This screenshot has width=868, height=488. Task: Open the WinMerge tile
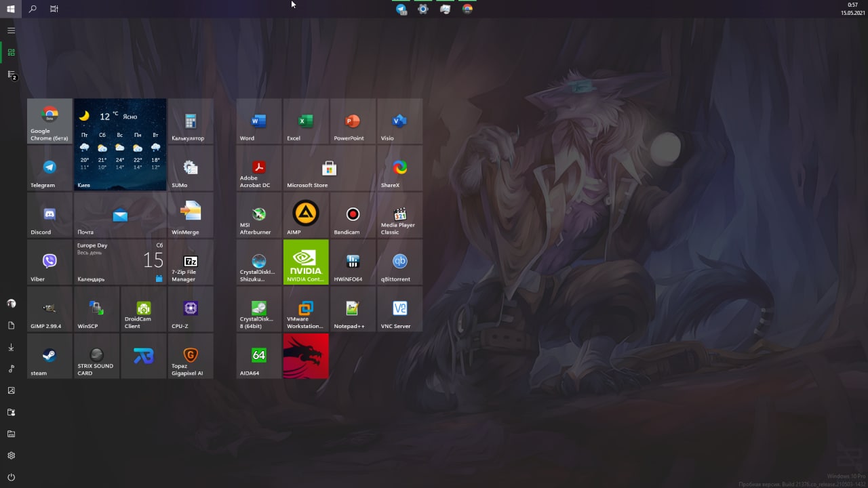[x=191, y=215]
